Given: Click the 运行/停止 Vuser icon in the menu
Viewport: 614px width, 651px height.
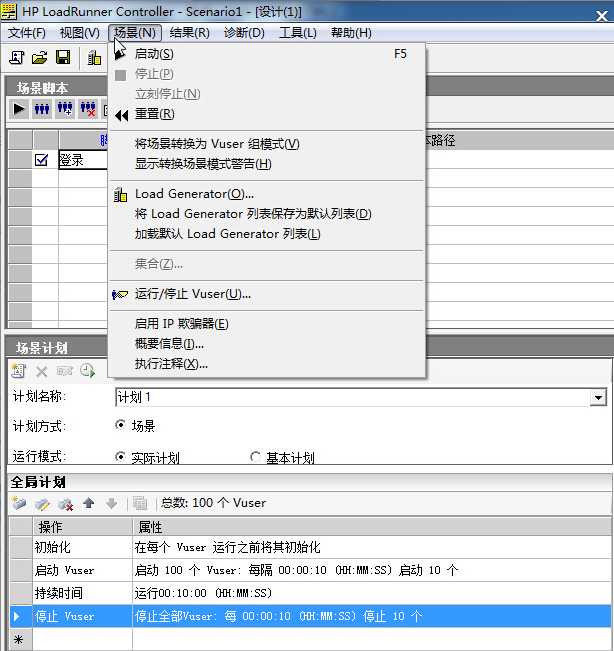Looking at the screenshot, I should tap(120, 295).
